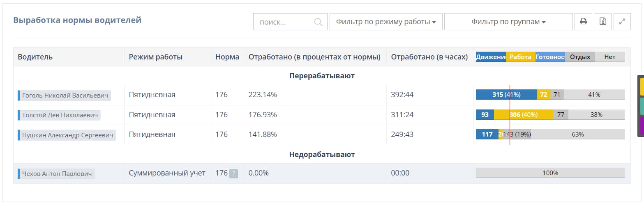Click the поиск search input field
This screenshot has height=205, width=644.
[284, 22]
